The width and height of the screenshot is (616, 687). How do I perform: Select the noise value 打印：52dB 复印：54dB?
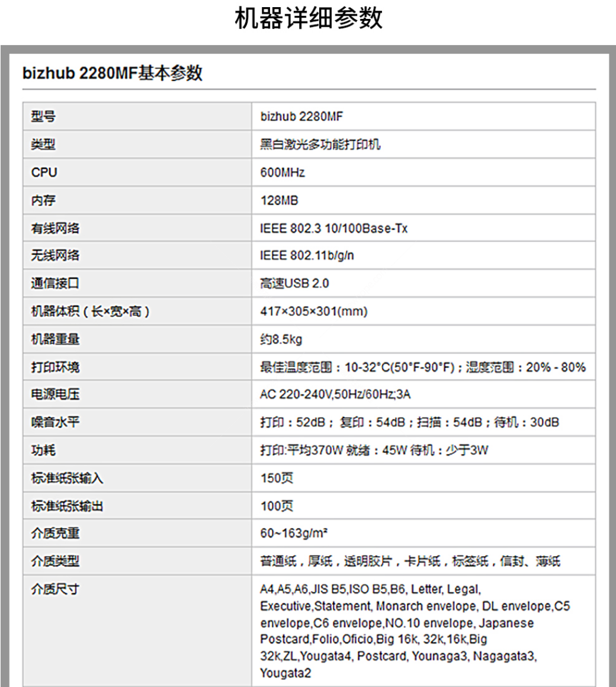coord(410,422)
